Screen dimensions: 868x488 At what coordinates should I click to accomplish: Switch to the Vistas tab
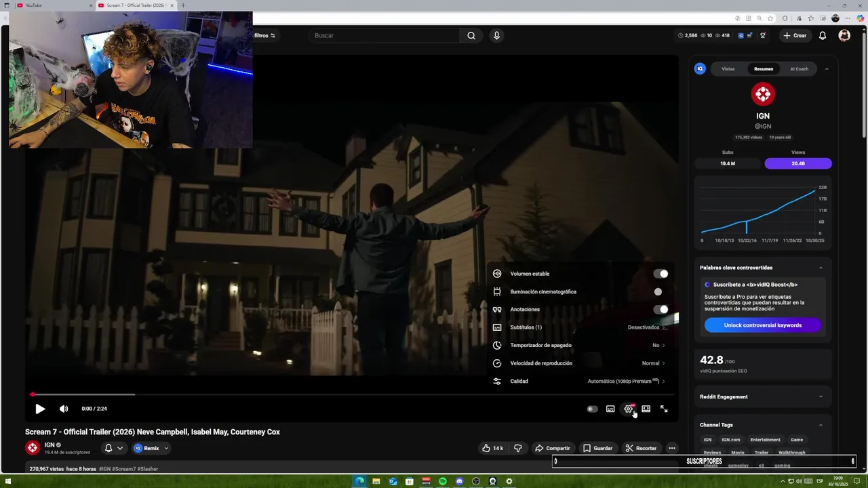pyautogui.click(x=728, y=68)
